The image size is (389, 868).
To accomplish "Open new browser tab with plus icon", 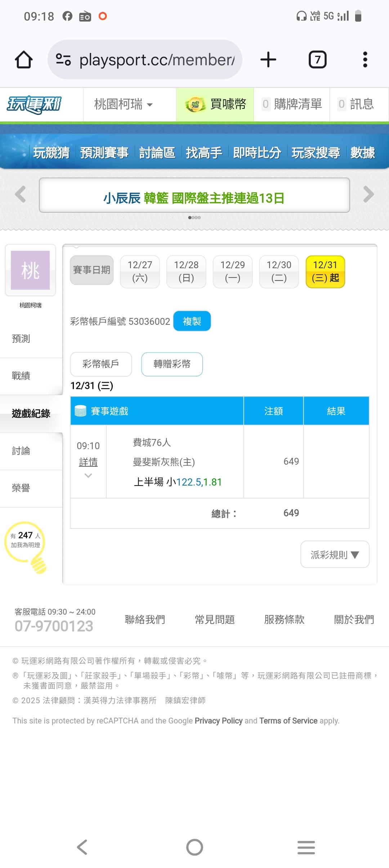I will point(268,59).
